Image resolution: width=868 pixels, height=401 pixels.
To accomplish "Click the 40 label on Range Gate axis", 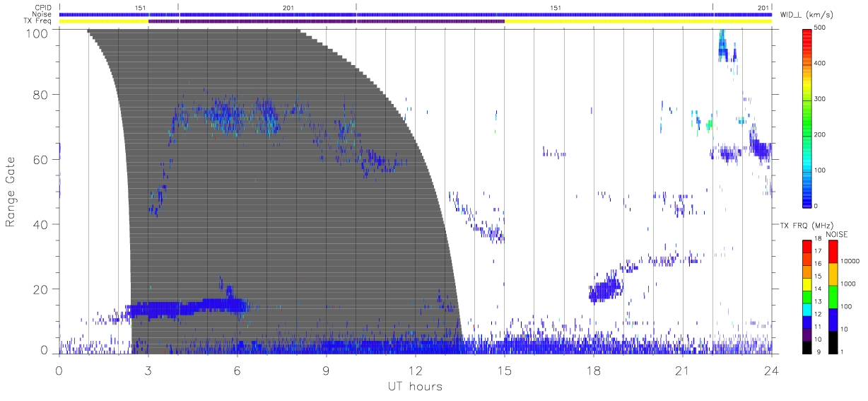I will click(x=42, y=225).
